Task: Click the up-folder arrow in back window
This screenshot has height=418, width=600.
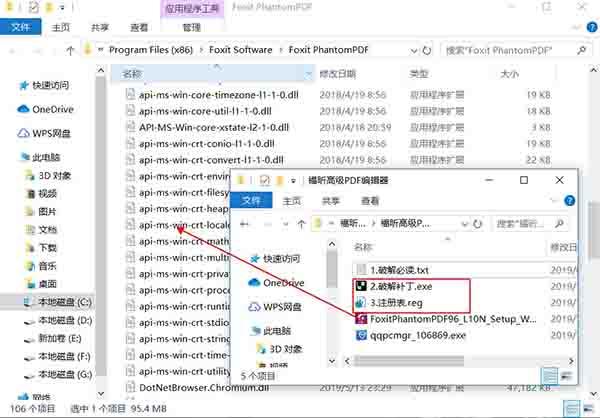Action: pos(70,50)
